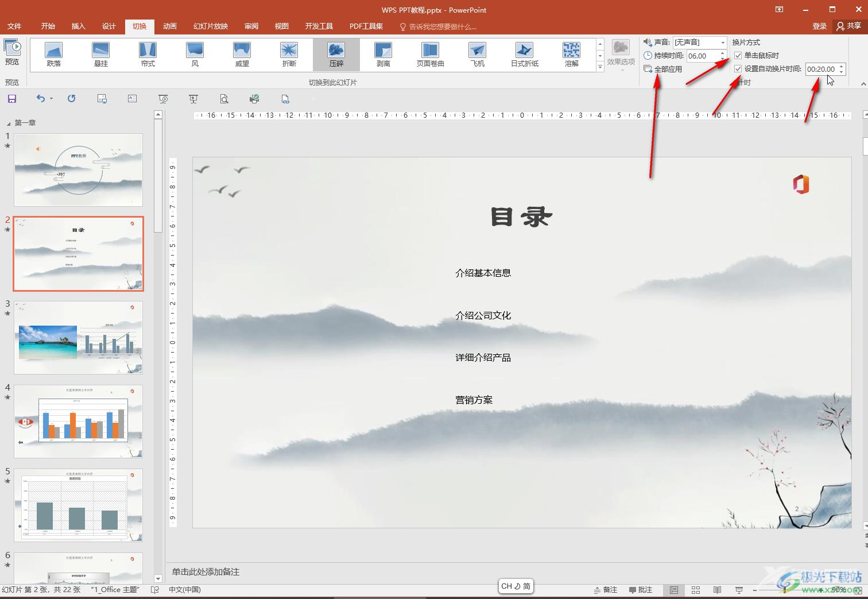Screen dimensions: 868x599
Task: Open the 批注 comments pane
Action: click(x=641, y=590)
